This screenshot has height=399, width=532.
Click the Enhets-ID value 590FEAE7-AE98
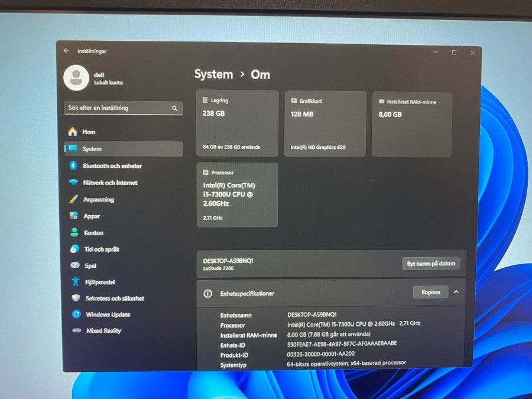click(342, 343)
